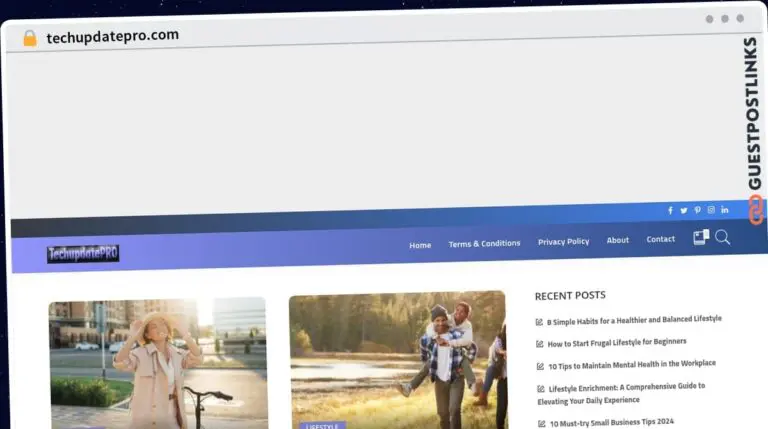Click the woman with bicycle article thumbnail
The height and width of the screenshot is (429, 768).
158,363
